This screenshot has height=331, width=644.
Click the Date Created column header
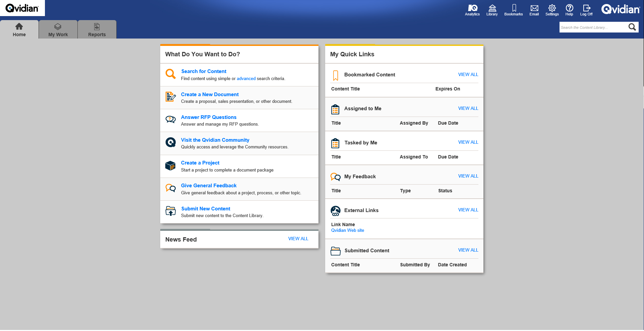coord(452,265)
